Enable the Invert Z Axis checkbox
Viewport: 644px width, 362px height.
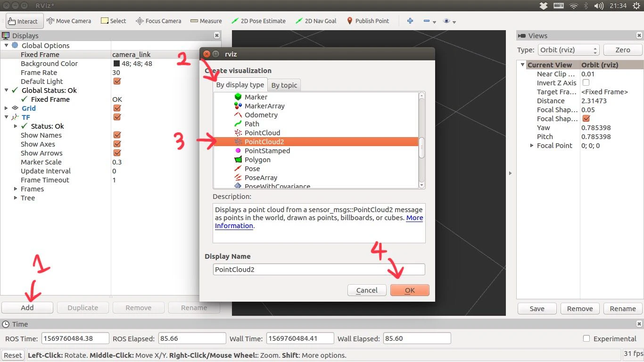click(x=586, y=83)
